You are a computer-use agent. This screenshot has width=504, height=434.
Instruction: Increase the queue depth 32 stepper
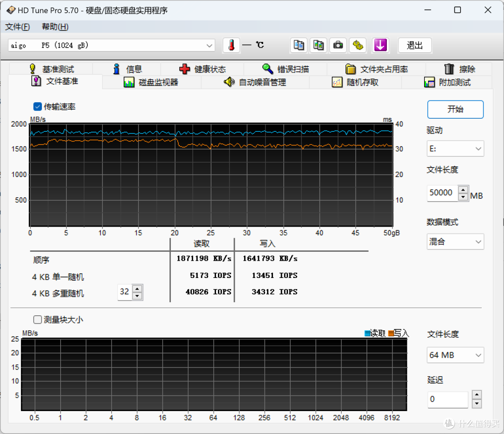[137, 289]
